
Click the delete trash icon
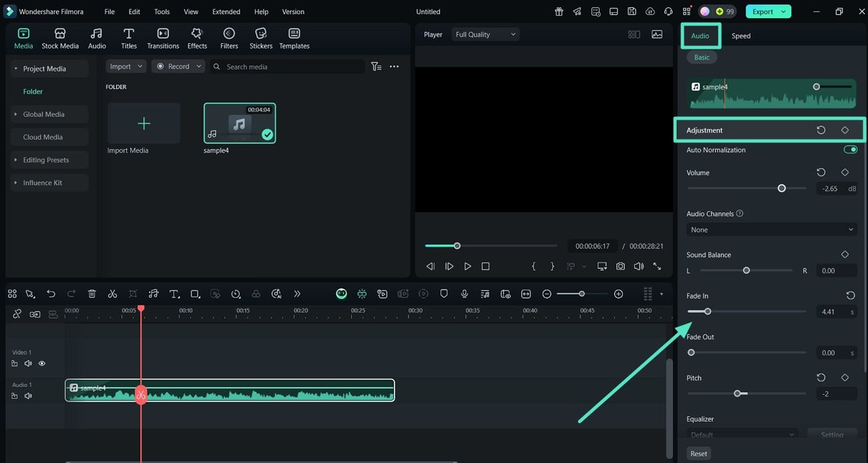tap(92, 294)
